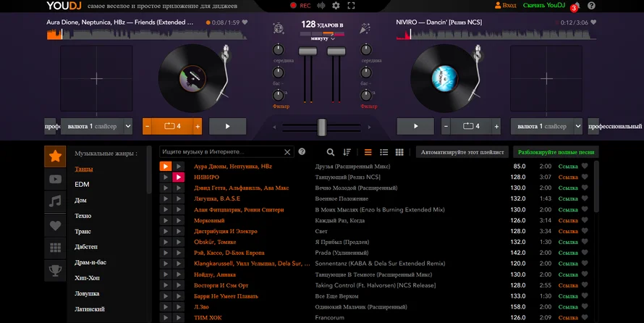The width and height of the screenshot is (644, 323).
Task: Load Дэвид Гетта track to left deck
Action: pyautogui.click(x=165, y=188)
